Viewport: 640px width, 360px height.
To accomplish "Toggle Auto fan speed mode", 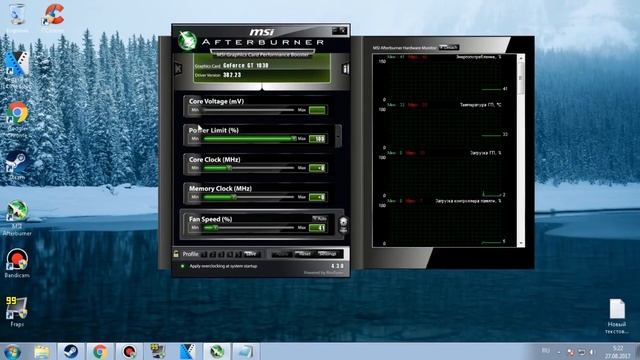I will (320, 219).
